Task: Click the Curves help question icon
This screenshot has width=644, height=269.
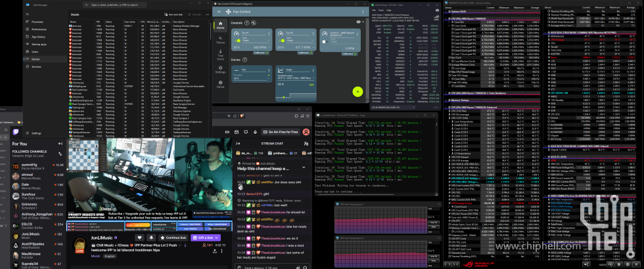Action: coord(244,60)
